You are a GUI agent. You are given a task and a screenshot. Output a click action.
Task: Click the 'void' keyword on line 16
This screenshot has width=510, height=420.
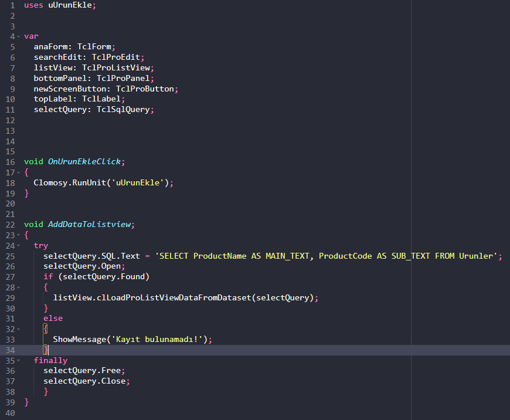[33, 161]
